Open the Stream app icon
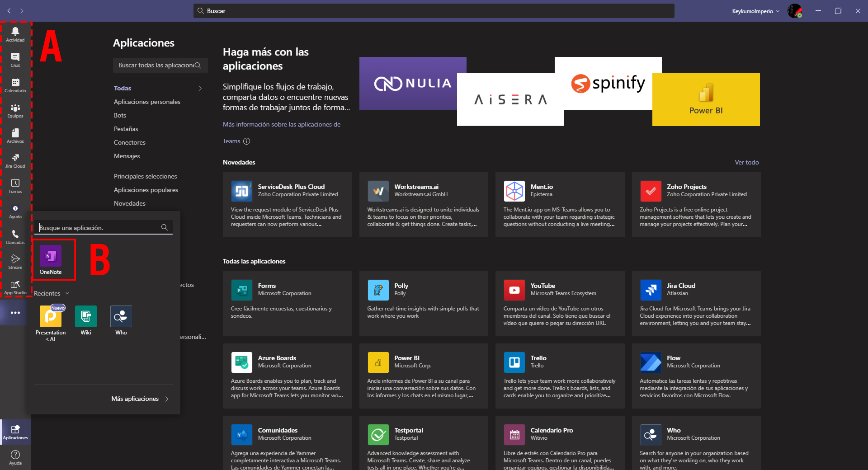The image size is (868, 470). tap(15, 261)
